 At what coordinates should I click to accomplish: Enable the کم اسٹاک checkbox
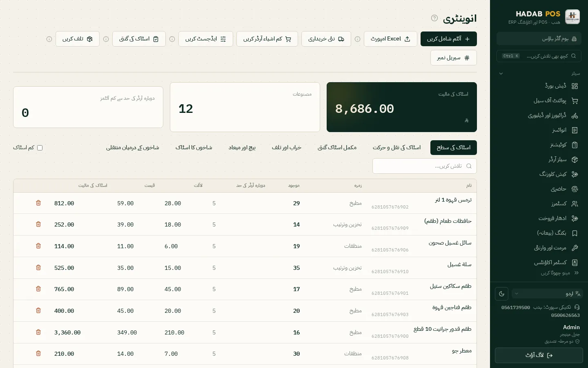pyautogui.click(x=40, y=148)
